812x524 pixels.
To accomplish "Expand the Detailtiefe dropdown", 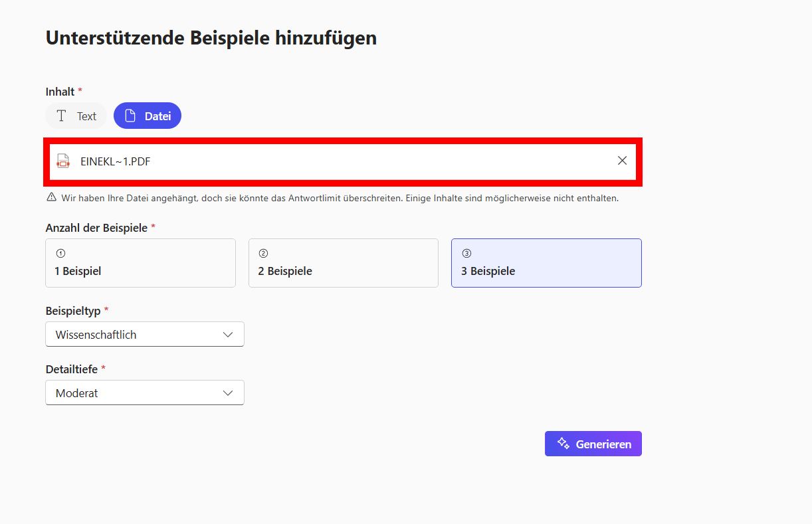I will 144,393.
